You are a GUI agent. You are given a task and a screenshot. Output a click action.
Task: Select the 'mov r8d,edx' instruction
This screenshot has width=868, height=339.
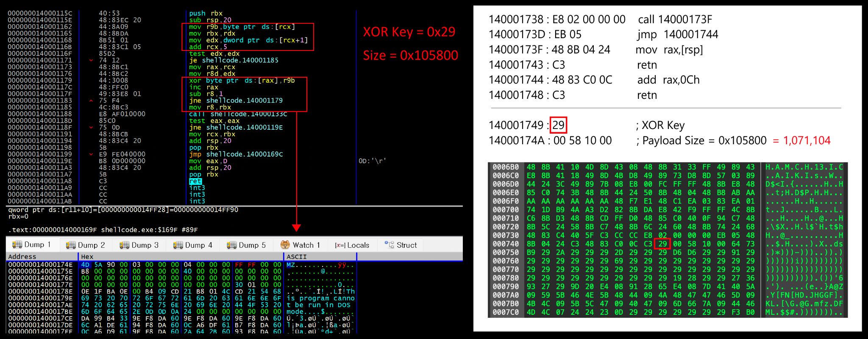(212, 74)
